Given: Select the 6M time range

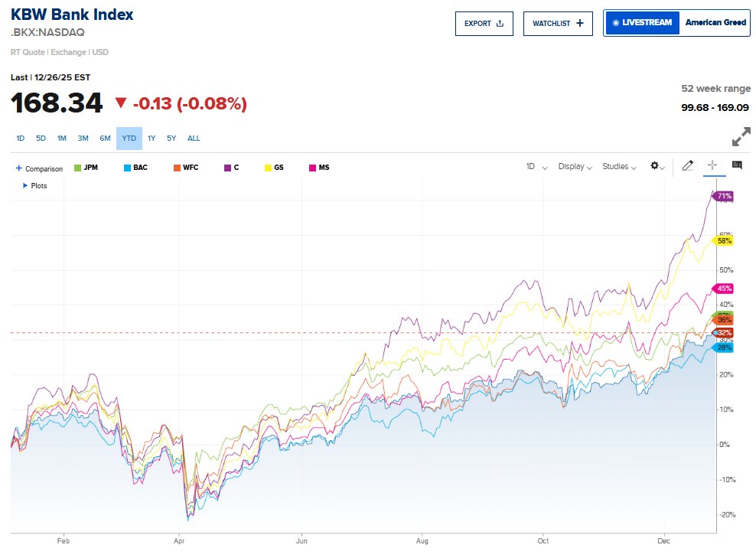Looking at the screenshot, I should [105, 139].
